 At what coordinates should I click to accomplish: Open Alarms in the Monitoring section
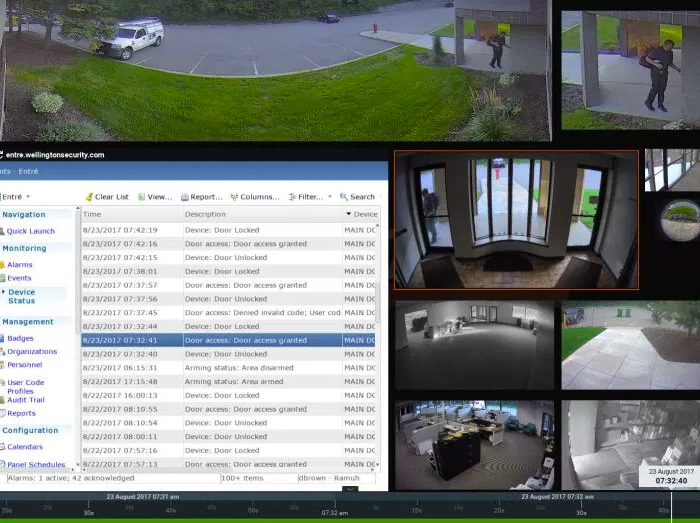(x=19, y=265)
